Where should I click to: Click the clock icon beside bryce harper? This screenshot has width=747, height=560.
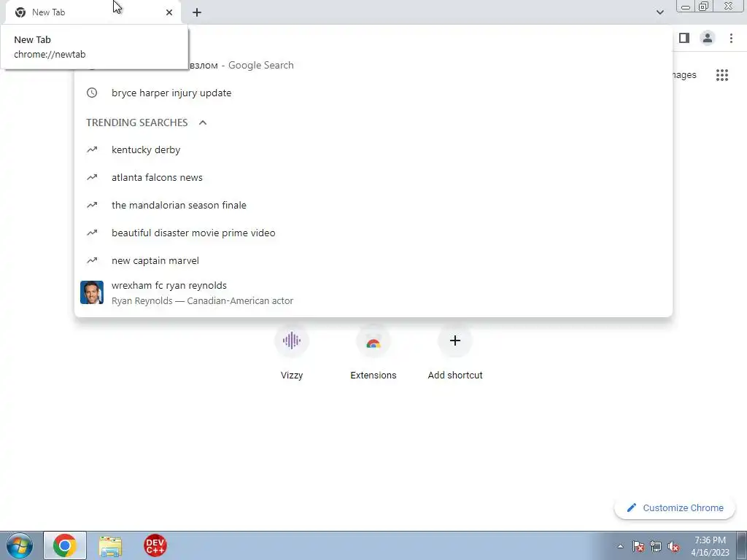[92, 93]
